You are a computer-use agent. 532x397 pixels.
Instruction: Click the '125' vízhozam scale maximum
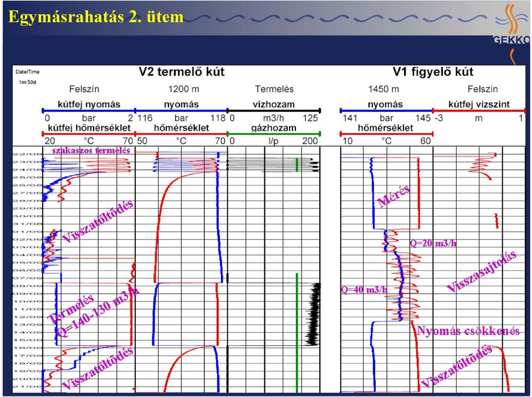pyautogui.click(x=310, y=118)
